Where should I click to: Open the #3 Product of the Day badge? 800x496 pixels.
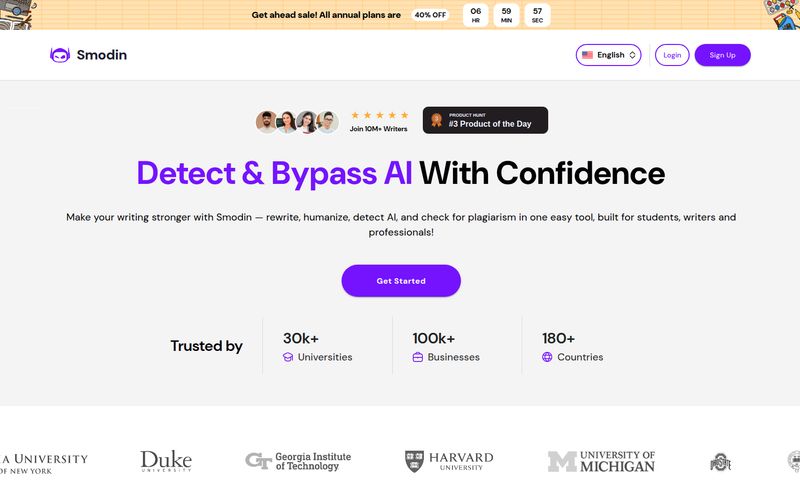[485, 120]
